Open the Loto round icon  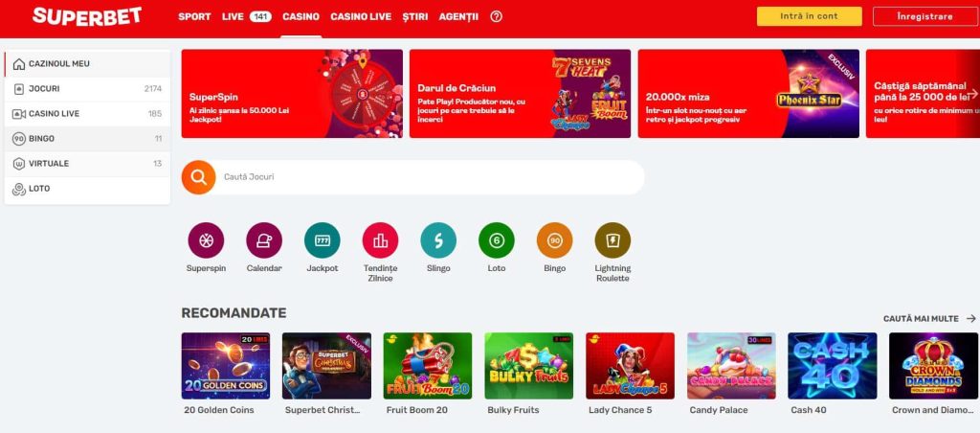pyautogui.click(x=497, y=240)
